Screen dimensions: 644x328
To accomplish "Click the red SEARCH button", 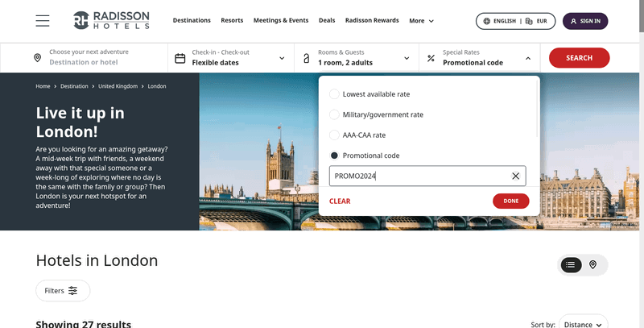I will pos(579,57).
